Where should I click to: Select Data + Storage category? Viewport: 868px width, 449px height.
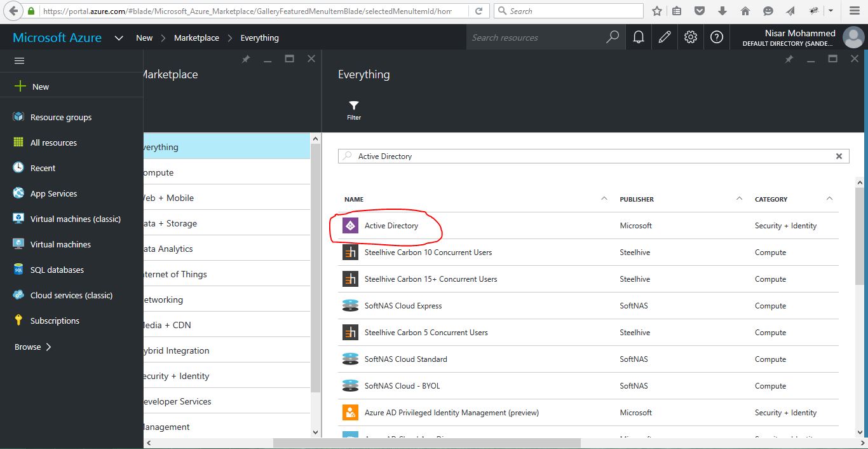tap(227, 223)
